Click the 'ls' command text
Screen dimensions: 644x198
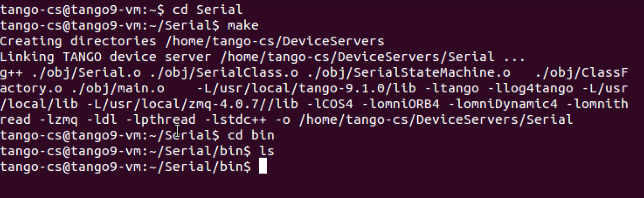click(x=266, y=151)
